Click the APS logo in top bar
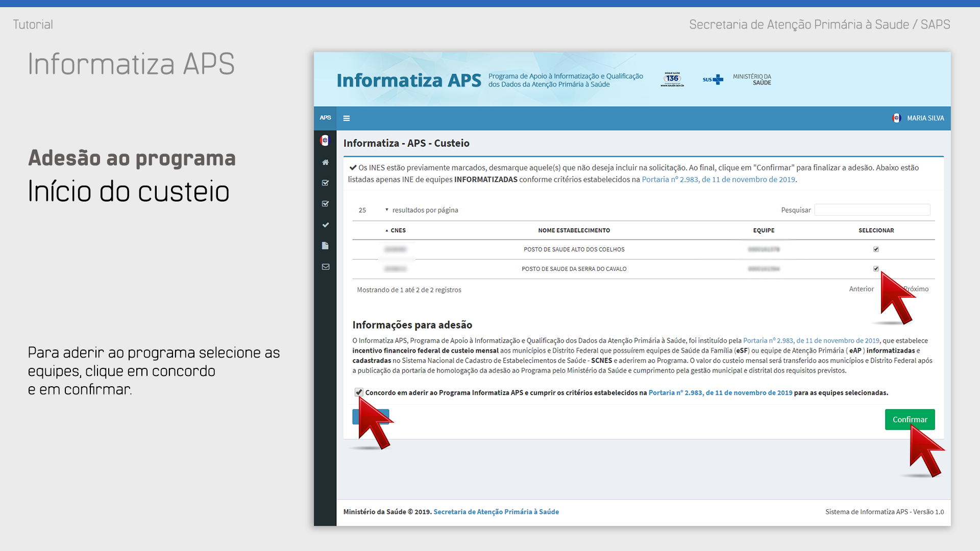This screenshot has width=980, height=551. click(x=325, y=118)
